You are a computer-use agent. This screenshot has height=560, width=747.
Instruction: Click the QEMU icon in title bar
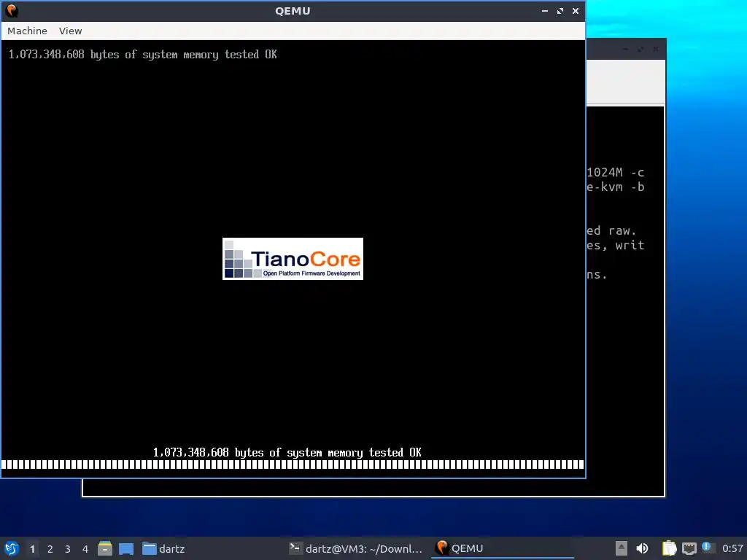(12, 10)
